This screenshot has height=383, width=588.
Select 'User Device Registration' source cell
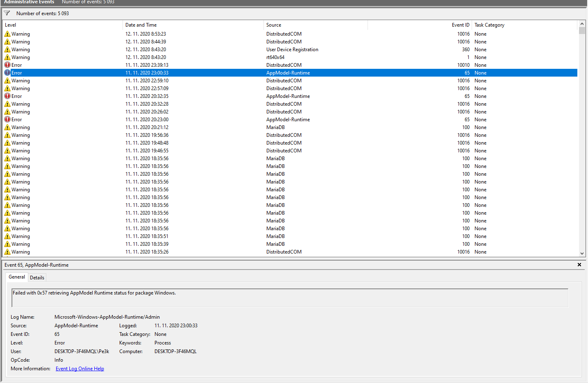(x=292, y=50)
